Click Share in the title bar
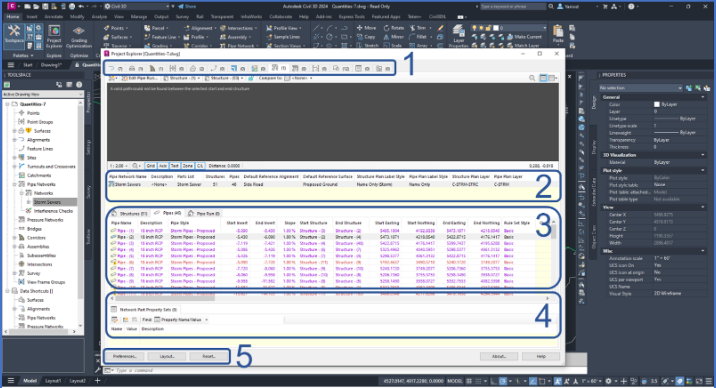 click(187, 6)
